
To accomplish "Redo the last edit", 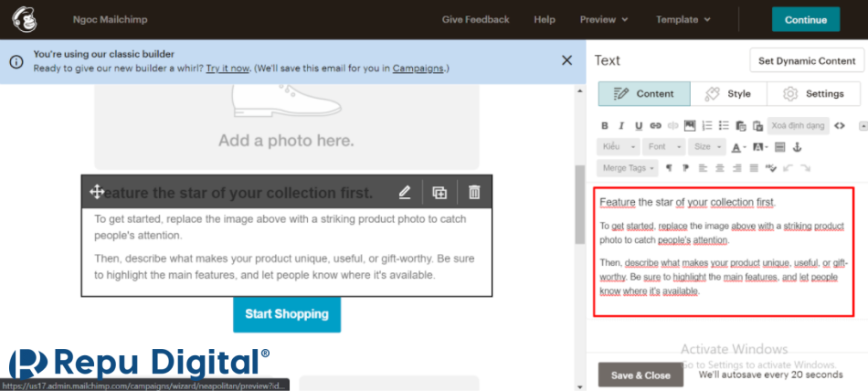I will 805,168.
